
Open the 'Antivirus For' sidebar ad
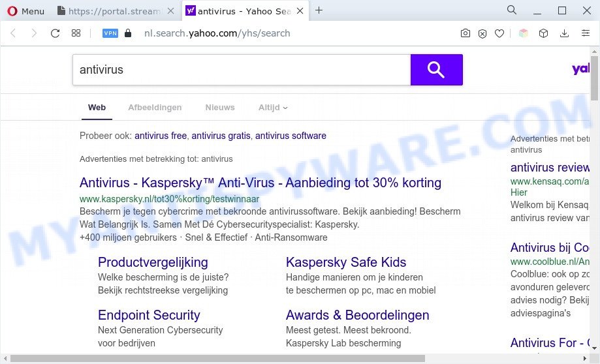click(550, 343)
